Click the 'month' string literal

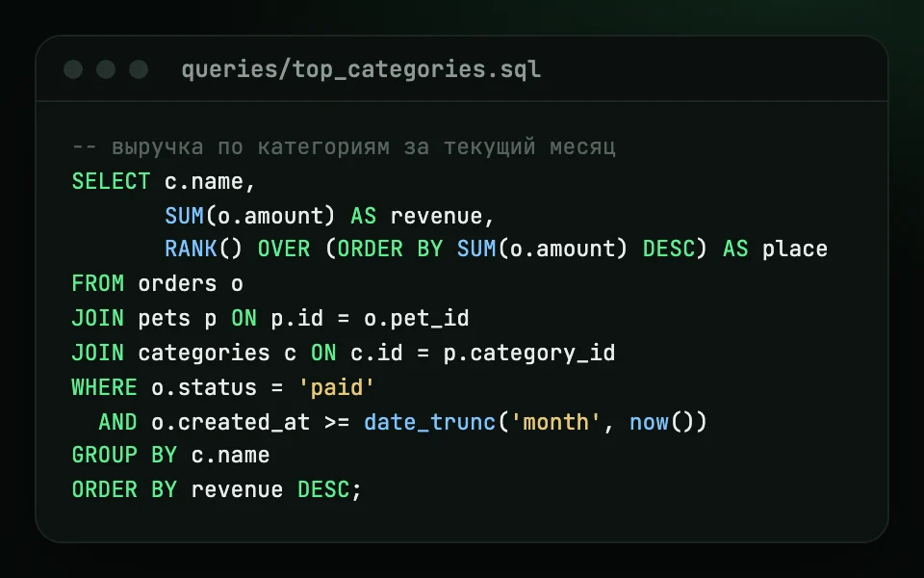pyautogui.click(x=555, y=422)
